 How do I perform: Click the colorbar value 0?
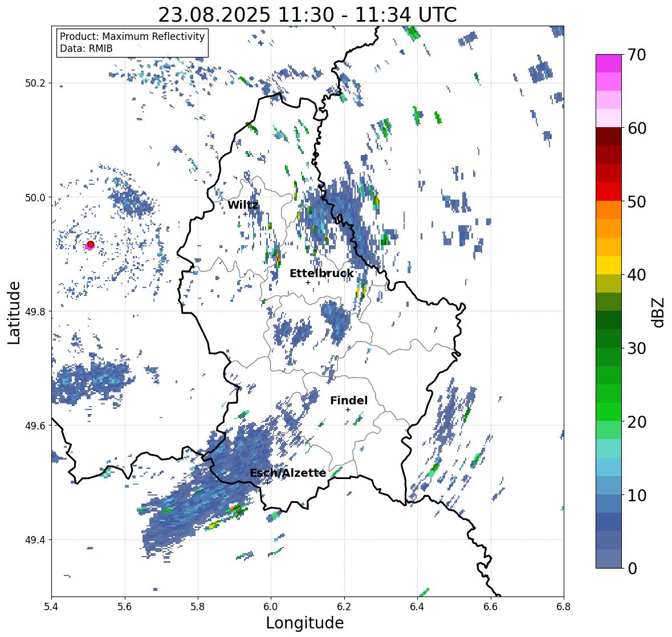(632, 569)
